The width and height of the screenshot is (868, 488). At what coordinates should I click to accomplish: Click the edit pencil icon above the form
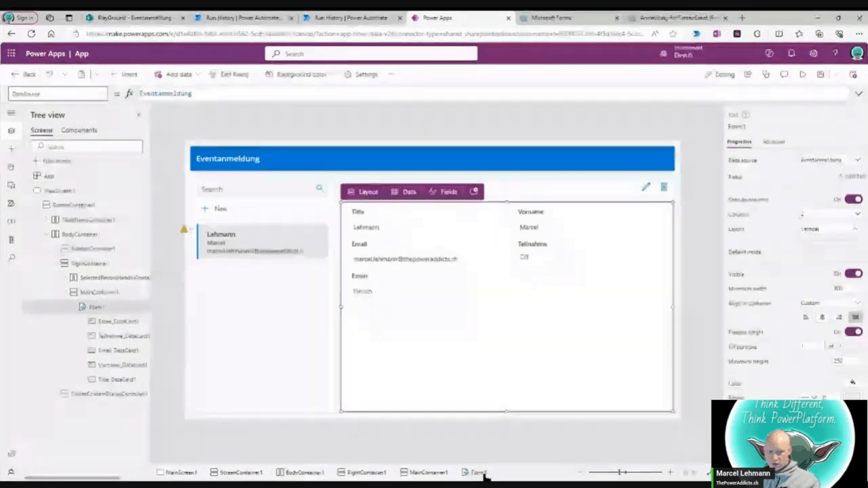(x=646, y=187)
